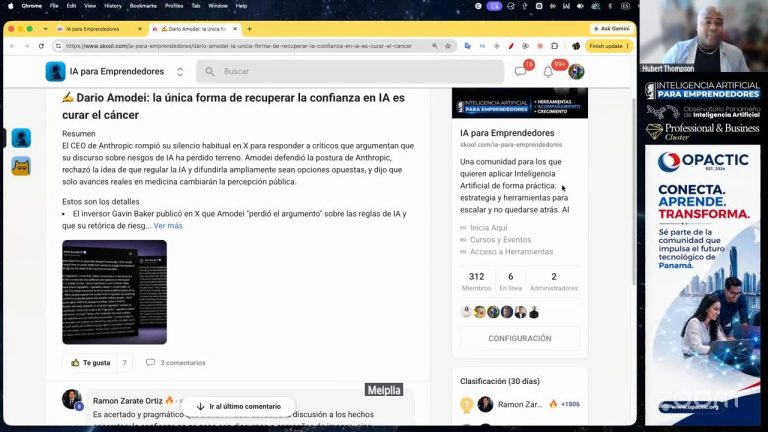The height and width of the screenshot is (432, 768).
Task: Click the gold first-place medal in Clasificación
Action: point(466,405)
